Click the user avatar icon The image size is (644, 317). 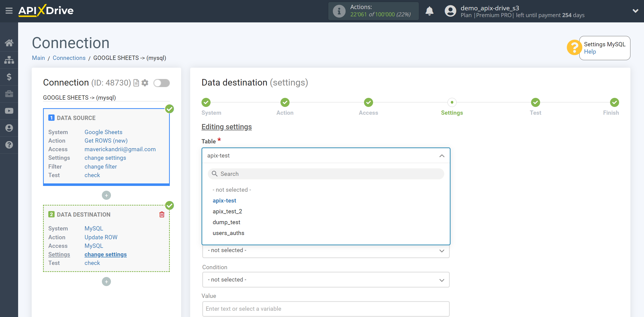coord(450,11)
